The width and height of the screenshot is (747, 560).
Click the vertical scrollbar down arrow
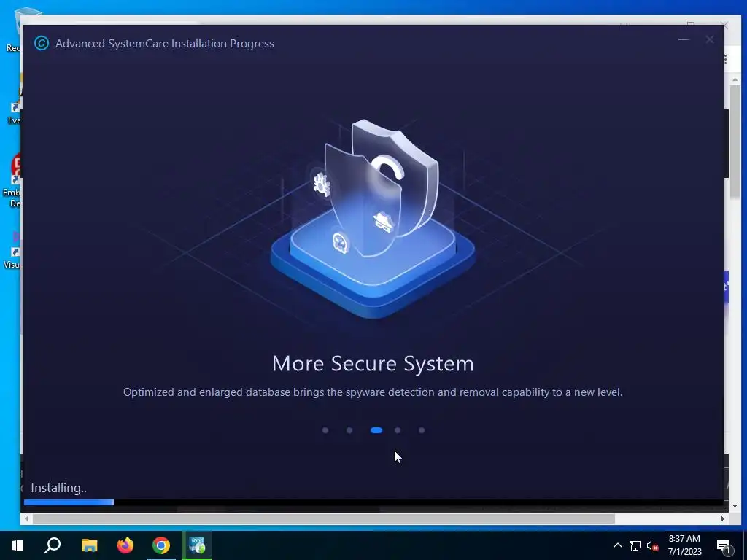pyautogui.click(x=735, y=506)
